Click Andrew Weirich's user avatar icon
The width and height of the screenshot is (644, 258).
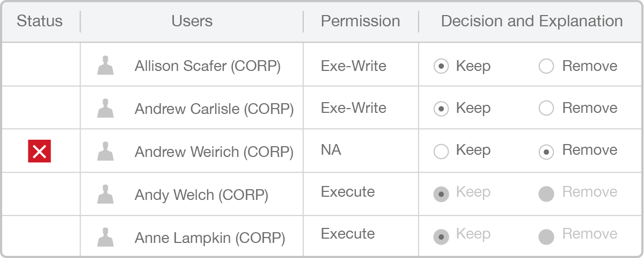click(x=106, y=151)
